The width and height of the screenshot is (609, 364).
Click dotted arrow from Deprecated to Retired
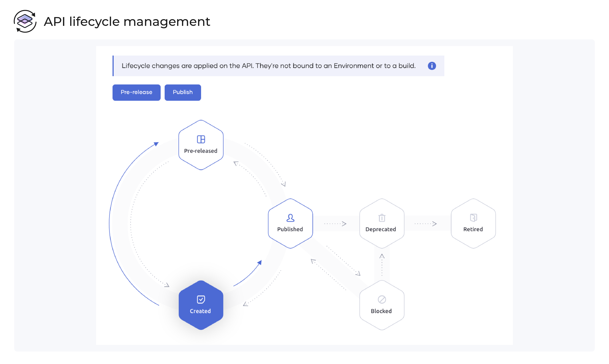coord(426,224)
